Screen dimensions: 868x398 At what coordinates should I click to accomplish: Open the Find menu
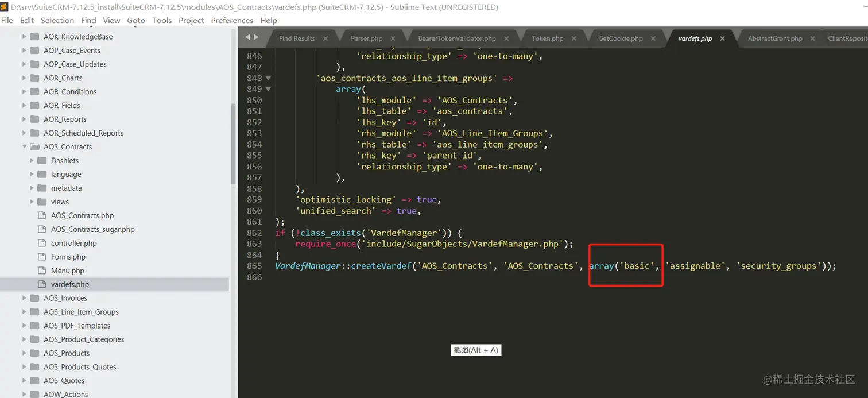[x=88, y=20]
